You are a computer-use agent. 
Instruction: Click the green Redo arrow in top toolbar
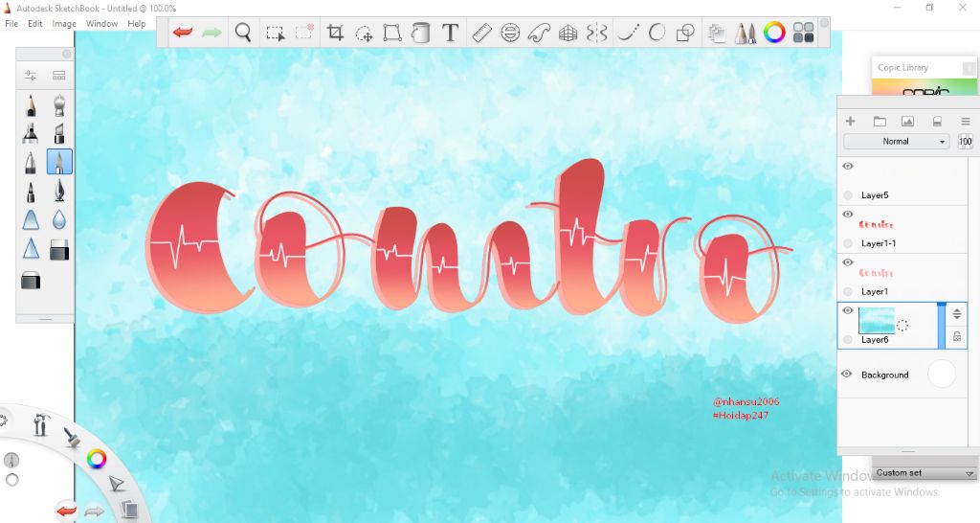pos(212,32)
